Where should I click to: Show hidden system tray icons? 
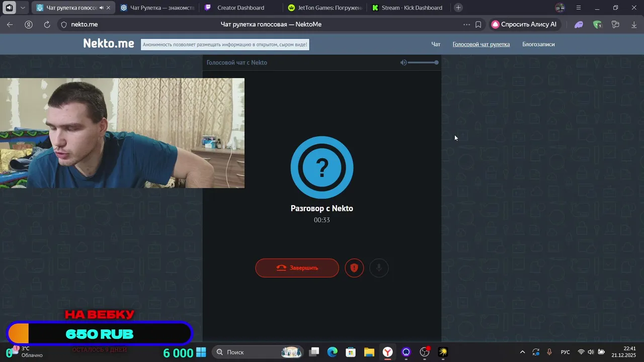[x=522, y=352]
